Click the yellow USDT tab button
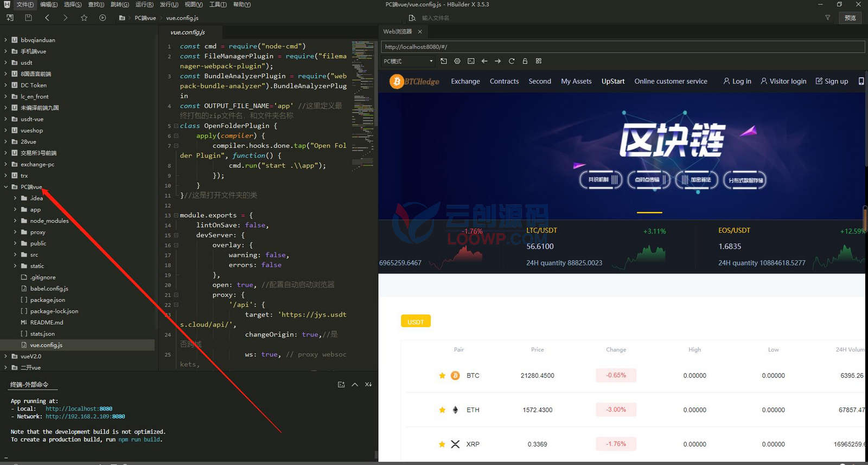Viewport: 868px width, 465px height. [x=416, y=321]
